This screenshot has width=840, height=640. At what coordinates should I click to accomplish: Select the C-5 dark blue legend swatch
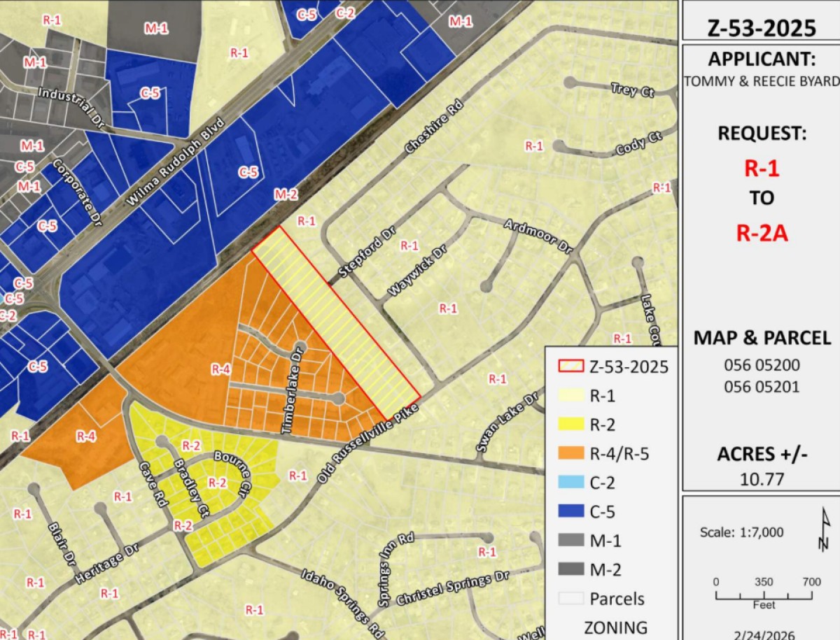pyautogui.click(x=570, y=511)
